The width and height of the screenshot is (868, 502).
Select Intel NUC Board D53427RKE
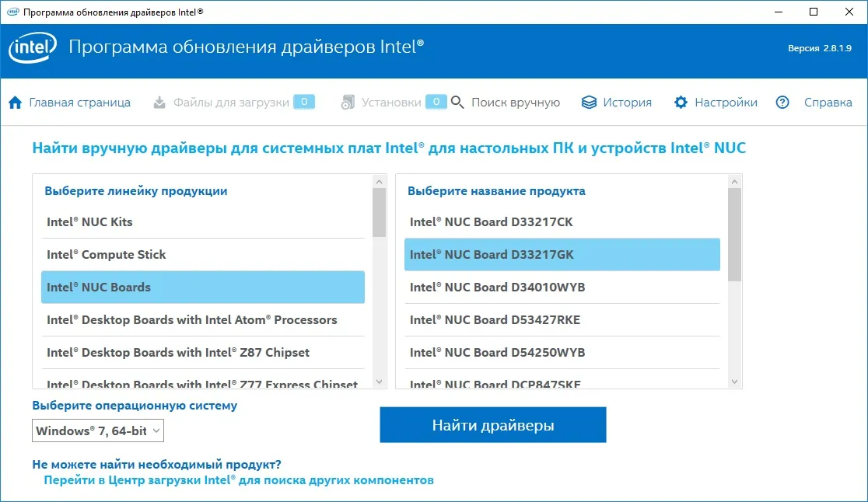[562, 319]
